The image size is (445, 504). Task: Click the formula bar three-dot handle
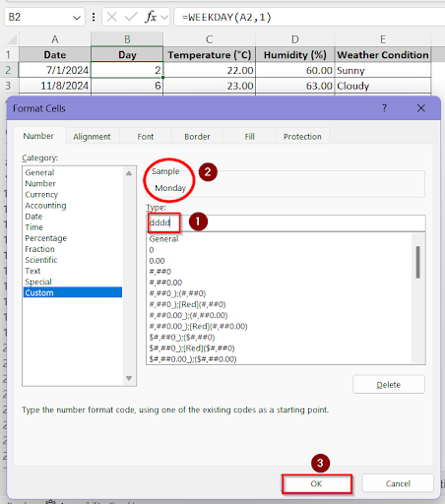coord(94,17)
